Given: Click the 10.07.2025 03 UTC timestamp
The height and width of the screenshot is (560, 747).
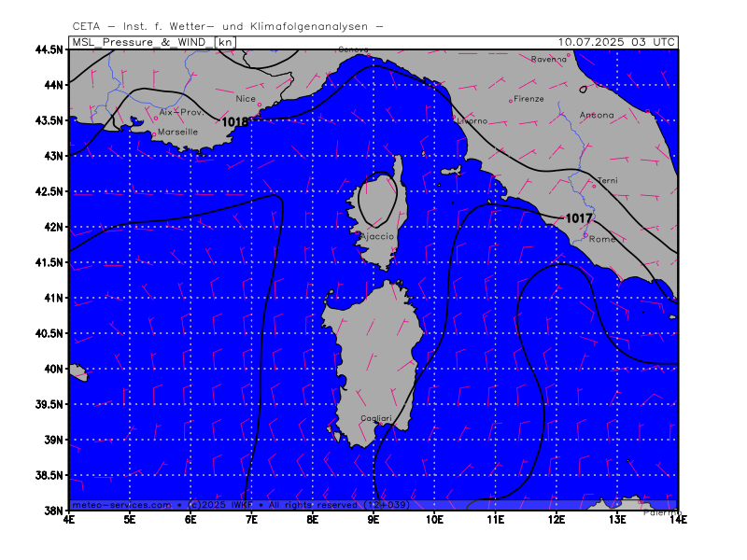Looking at the screenshot, I should (x=616, y=42).
